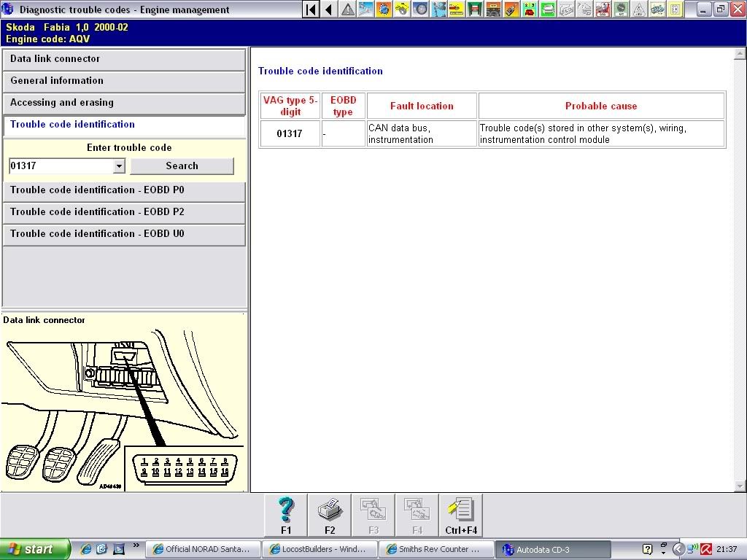This screenshot has width=747, height=560.
Task: Open the General information section
Action: (x=124, y=81)
